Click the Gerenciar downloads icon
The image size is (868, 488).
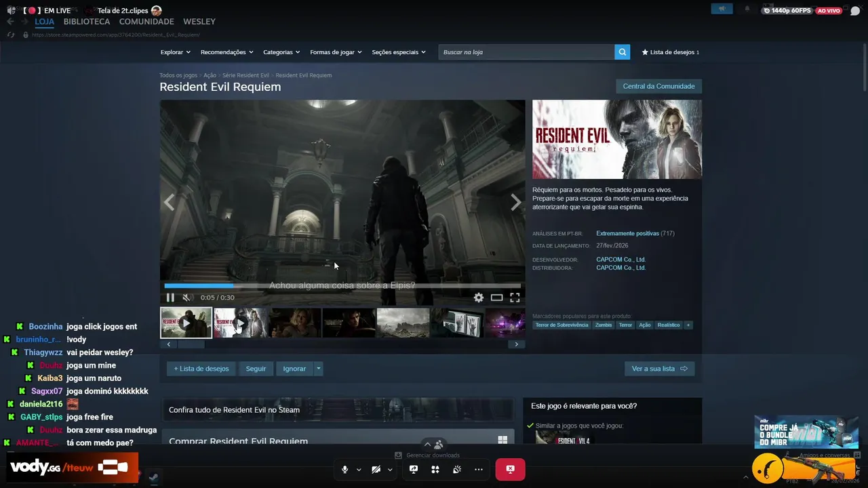tap(398, 455)
